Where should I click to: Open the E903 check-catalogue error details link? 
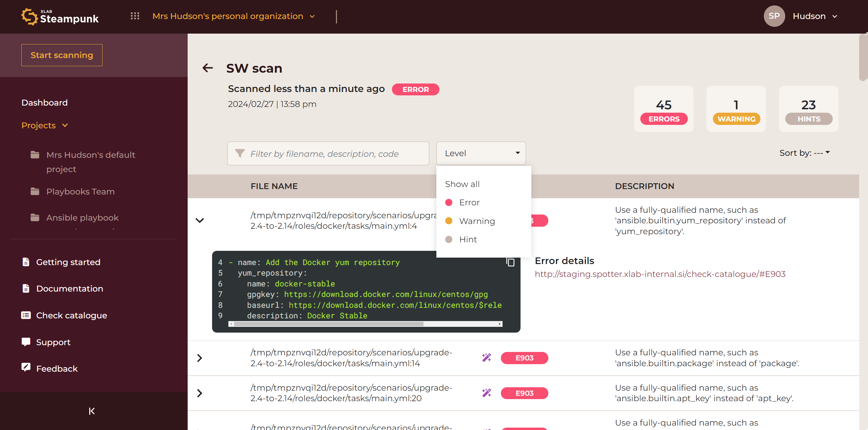pos(660,274)
